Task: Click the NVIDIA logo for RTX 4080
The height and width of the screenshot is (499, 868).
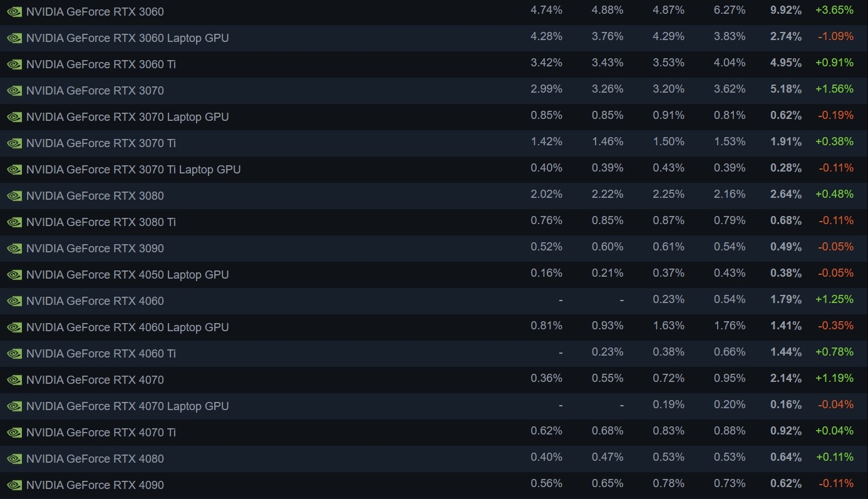Action: [x=14, y=459]
